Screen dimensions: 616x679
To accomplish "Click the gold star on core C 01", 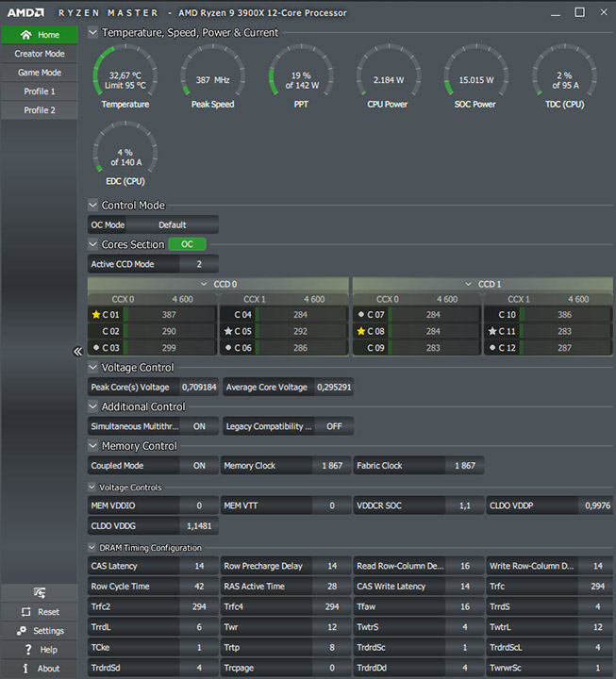I will pyautogui.click(x=95, y=315).
